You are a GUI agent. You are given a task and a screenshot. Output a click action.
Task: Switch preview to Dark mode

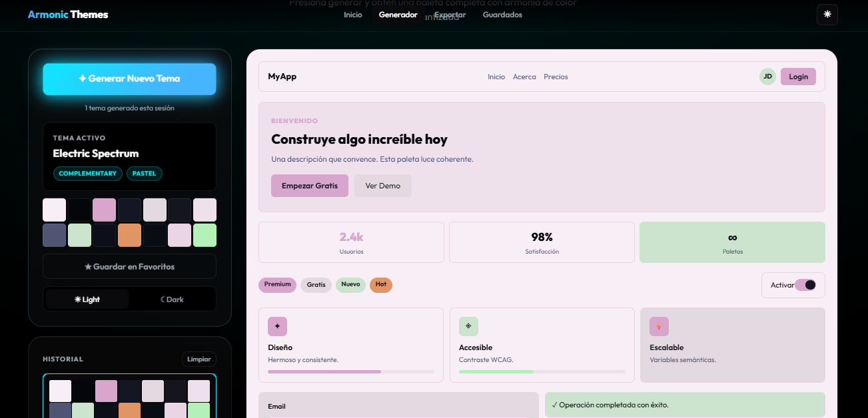(x=172, y=300)
